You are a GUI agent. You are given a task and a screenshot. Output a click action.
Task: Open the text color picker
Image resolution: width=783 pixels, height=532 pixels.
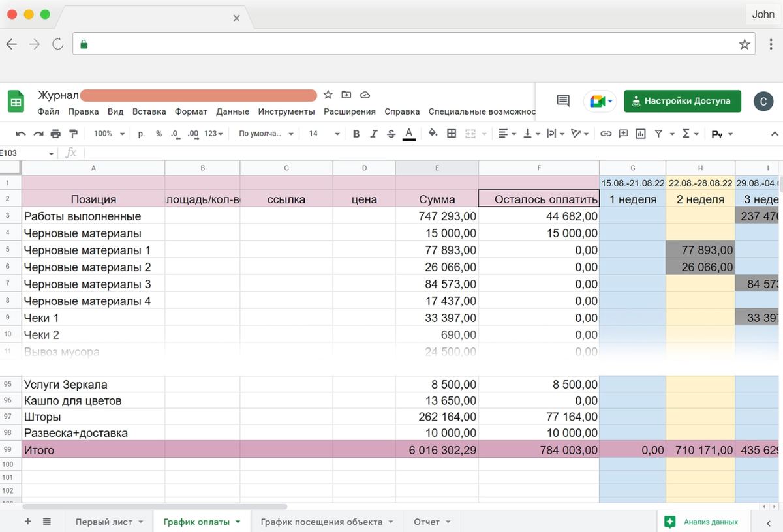pos(409,134)
